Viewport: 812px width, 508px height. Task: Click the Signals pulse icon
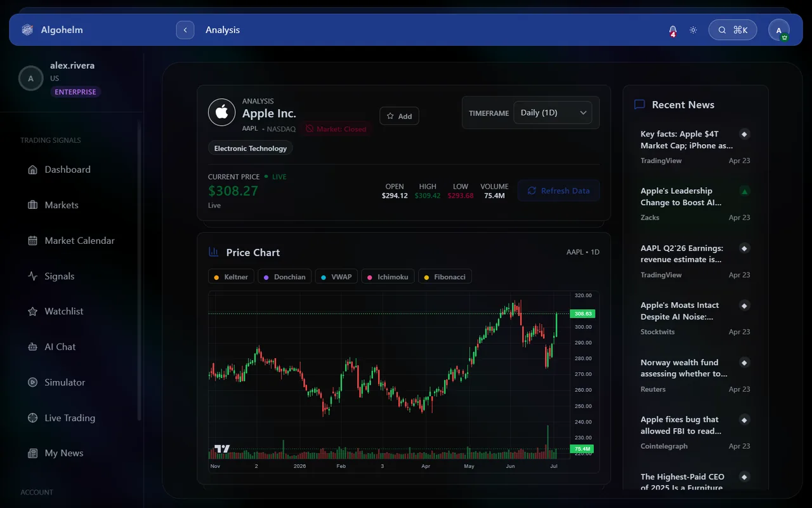(33, 276)
